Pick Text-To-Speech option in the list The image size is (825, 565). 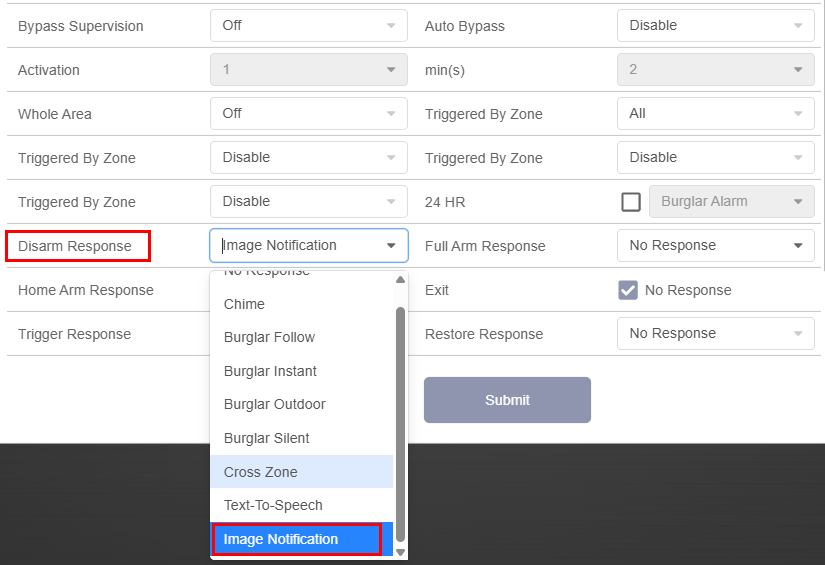click(301, 505)
